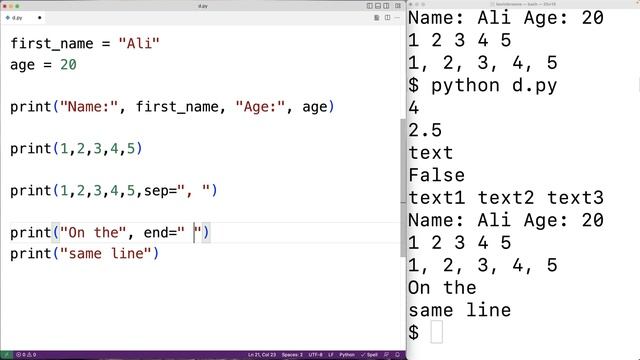This screenshot has width=640, height=360.
Task: Go to line via Ln 21, Col 23
Action: click(x=262, y=355)
